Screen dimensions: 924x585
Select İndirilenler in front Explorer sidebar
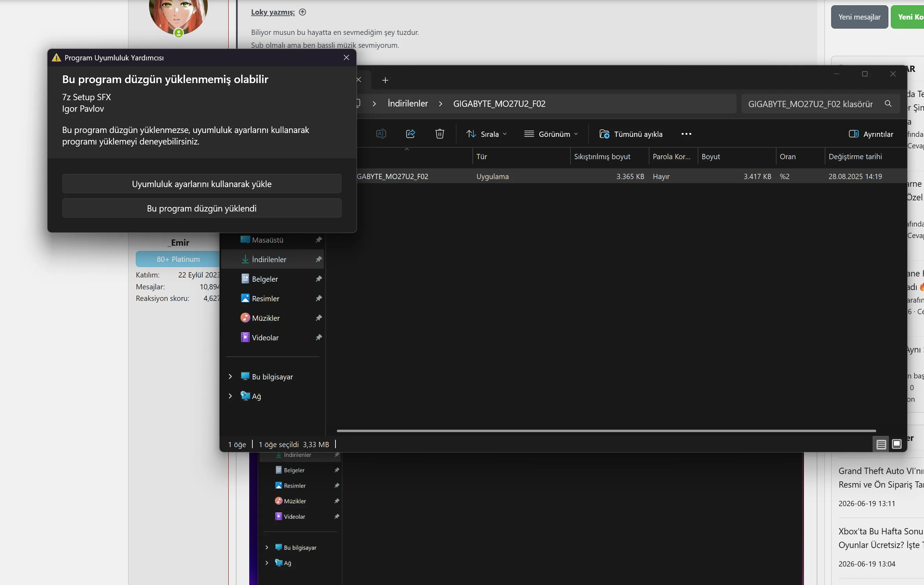(272, 259)
